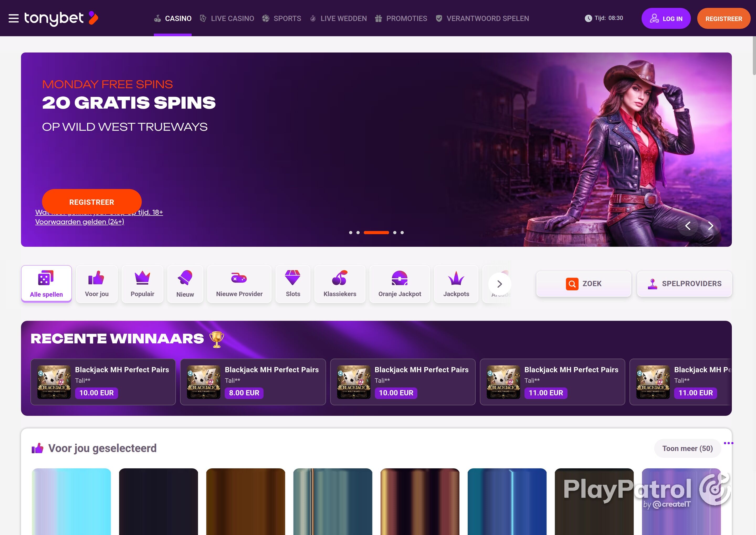
Task: Expand more game categories arrow
Action: tap(499, 284)
